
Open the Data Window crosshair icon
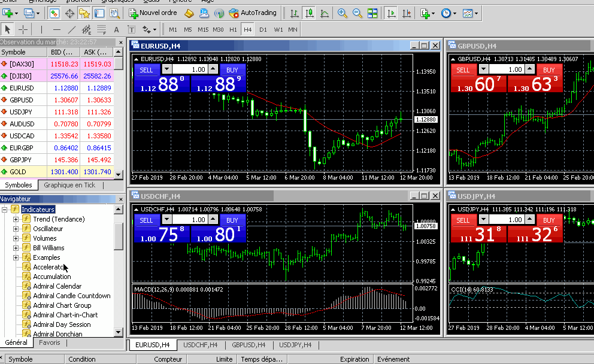[x=69, y=13]
